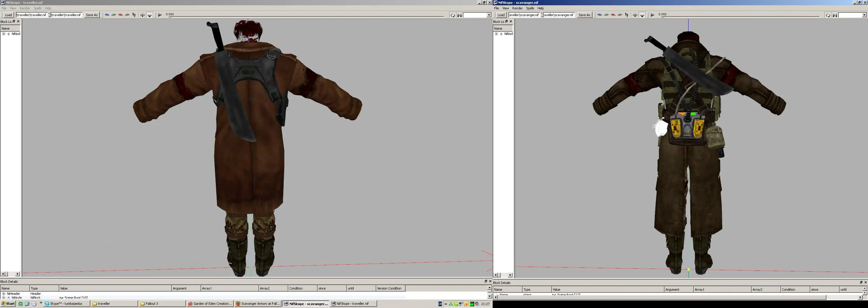Image resolution: width=868 pixels, height=308 pixels.
Task: Expand 0 NiNode row in traveller Block Details
Action: 4,297
